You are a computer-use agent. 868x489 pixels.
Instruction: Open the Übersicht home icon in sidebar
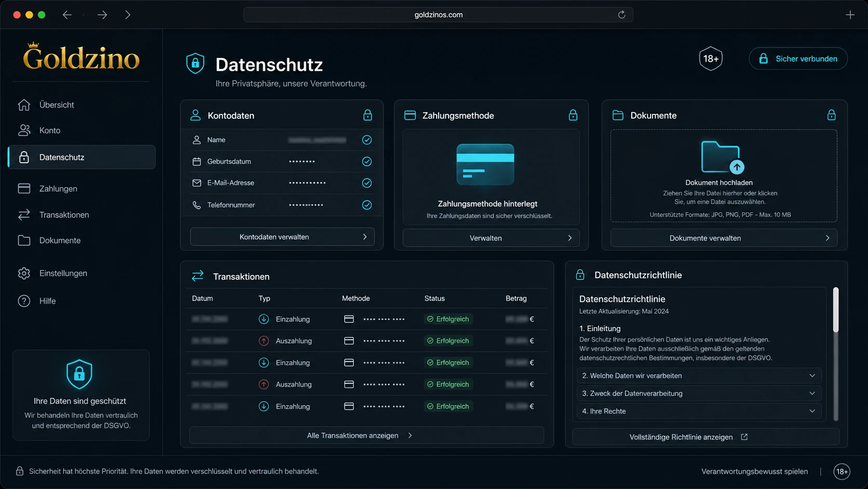pyautogui.click(x=24, y=104)
